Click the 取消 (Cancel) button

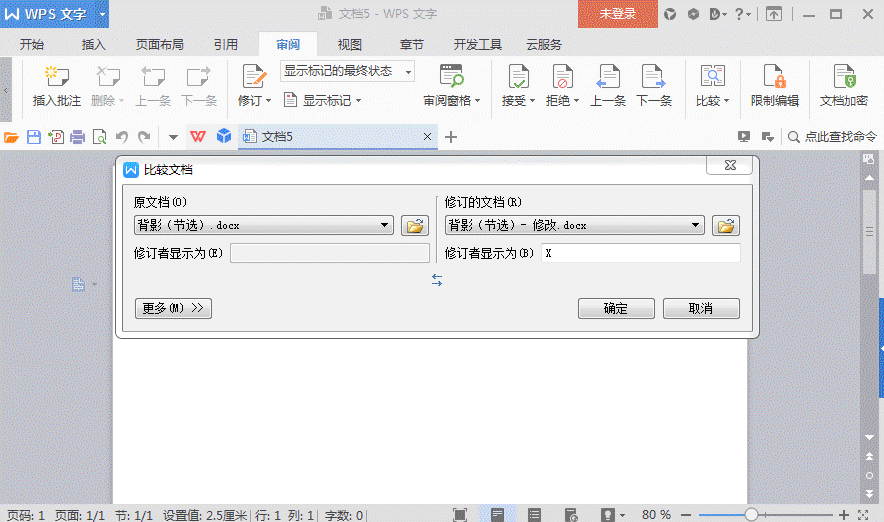pyautogui.click(x=701, y=308)
